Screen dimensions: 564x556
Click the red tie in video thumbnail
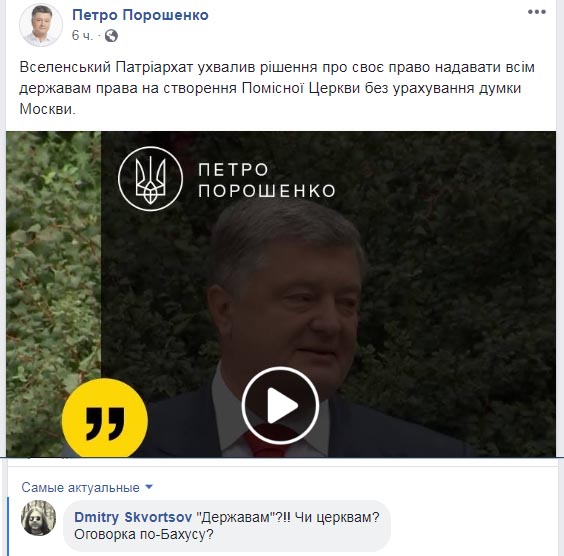(x=264, y=444)
